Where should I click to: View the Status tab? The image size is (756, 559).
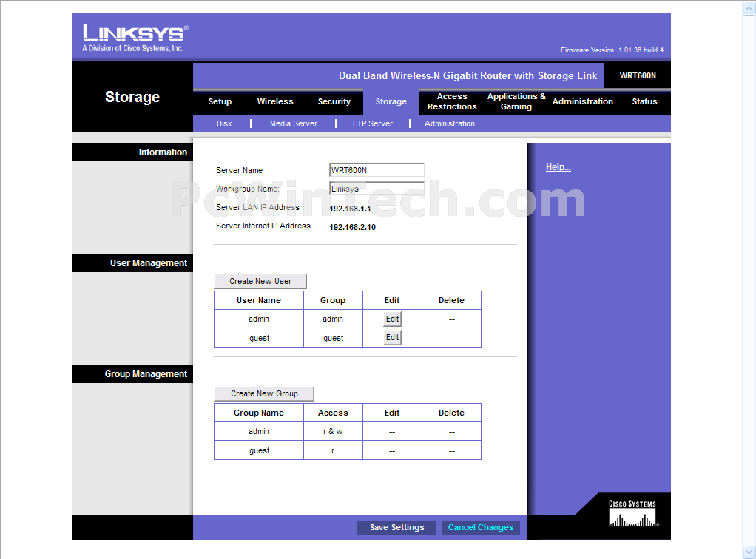pyautogui.click(x=644, y=102)
